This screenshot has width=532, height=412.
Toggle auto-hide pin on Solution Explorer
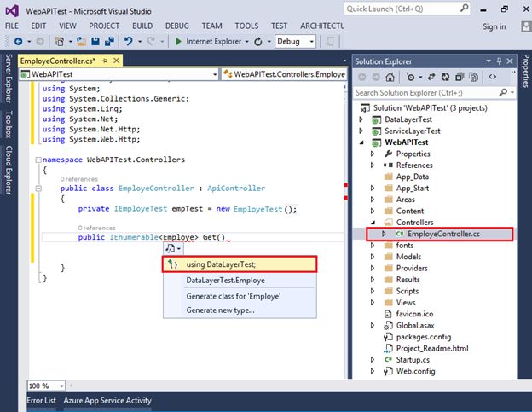pos(497,61)
